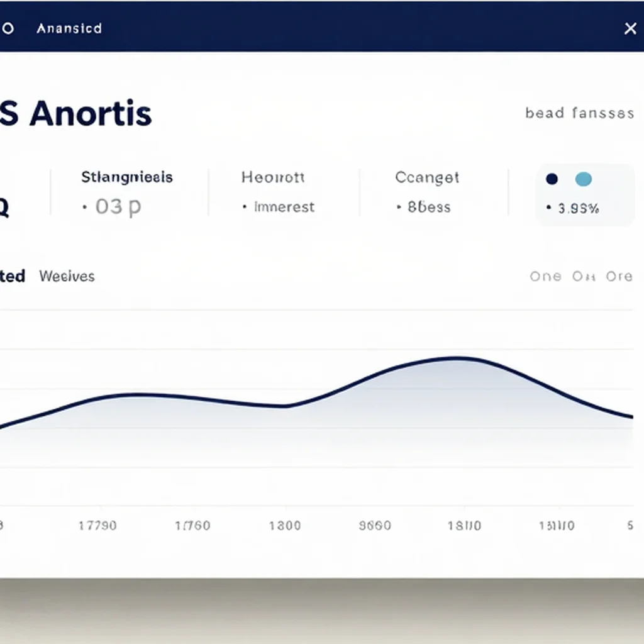Choose the 'One' range option
This screenshot has width=644, height=644.
point(545,277)
